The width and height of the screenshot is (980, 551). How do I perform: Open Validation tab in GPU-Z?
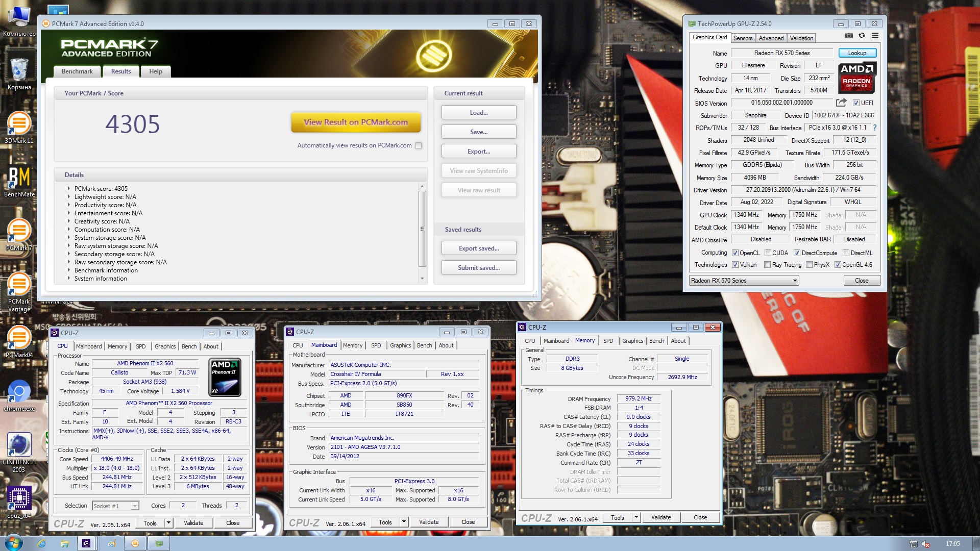(801, 38)
